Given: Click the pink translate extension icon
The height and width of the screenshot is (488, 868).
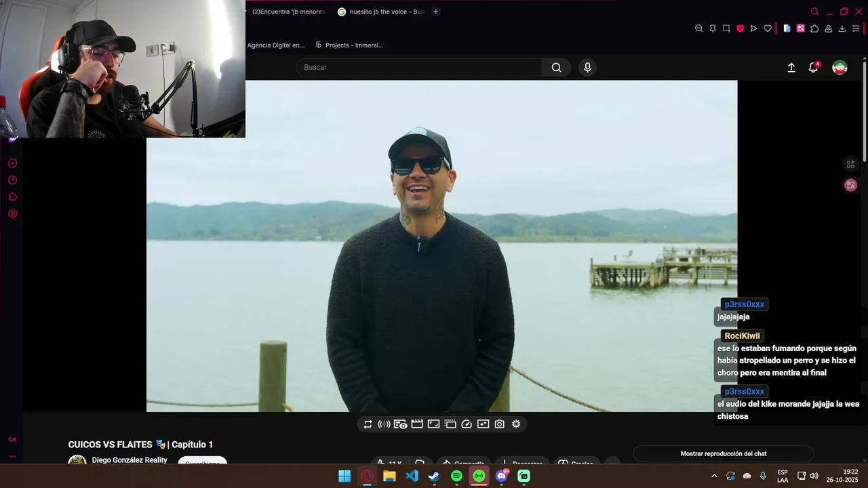Looking at the screenshot, I should [801, 28].
